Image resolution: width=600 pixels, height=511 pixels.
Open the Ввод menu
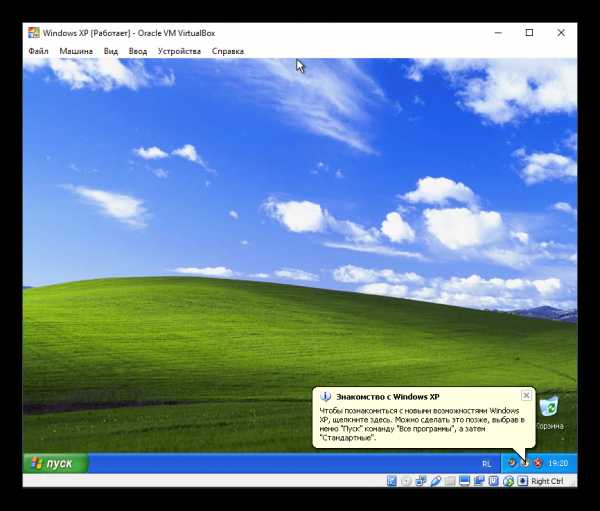tap(138, 51)
